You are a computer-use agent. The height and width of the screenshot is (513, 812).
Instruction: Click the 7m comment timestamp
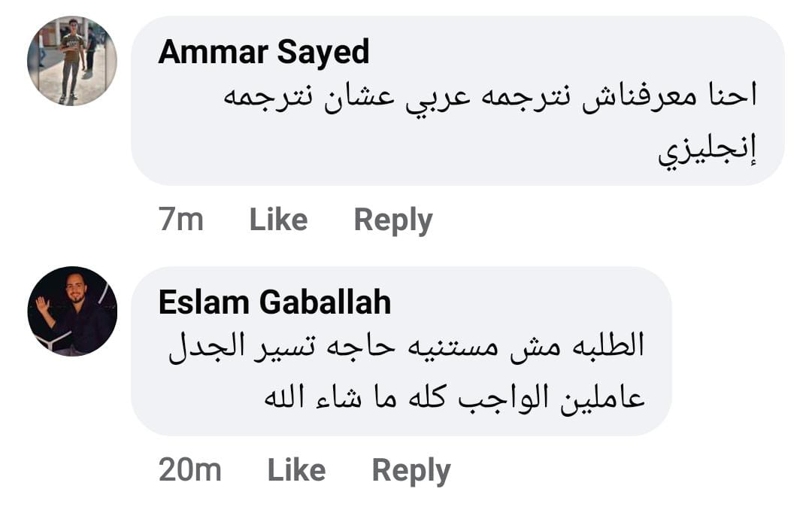click(x=180, y=220)
